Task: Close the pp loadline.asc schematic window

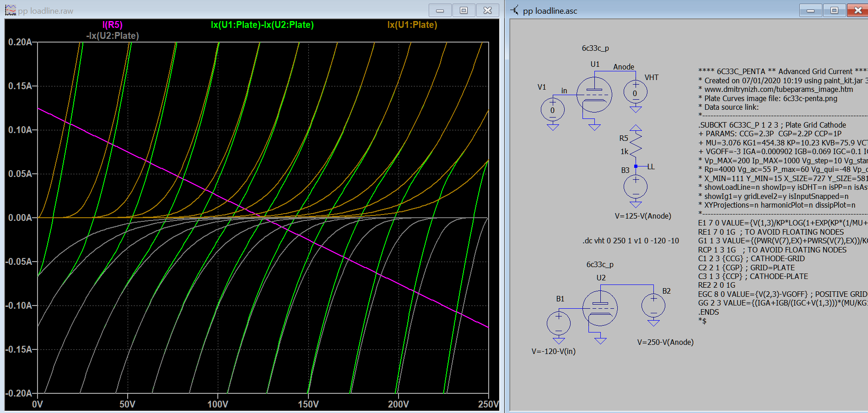Action: pyautogui.click(x=858, y=10)
